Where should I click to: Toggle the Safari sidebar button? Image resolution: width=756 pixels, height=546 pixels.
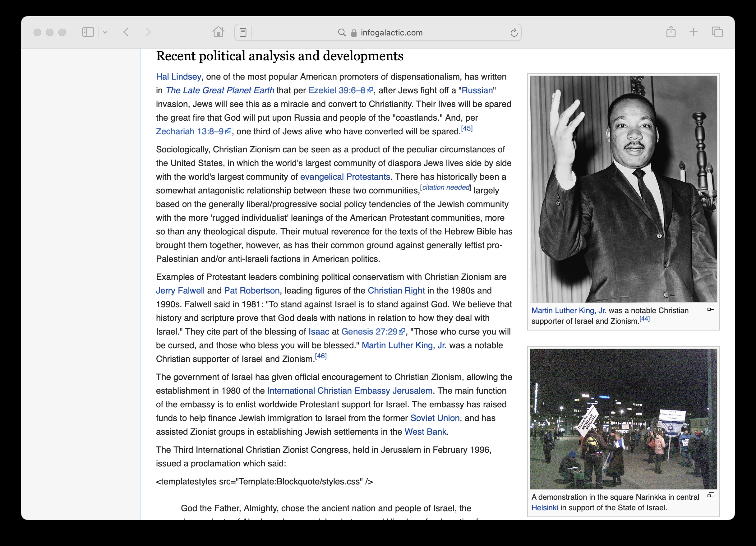[88, 32]
